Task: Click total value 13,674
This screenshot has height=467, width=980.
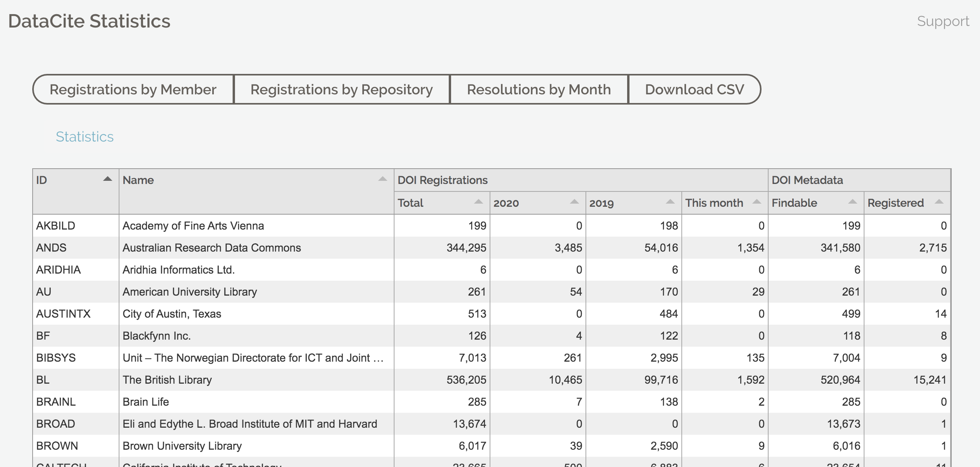Action: [x=470, y=424]
